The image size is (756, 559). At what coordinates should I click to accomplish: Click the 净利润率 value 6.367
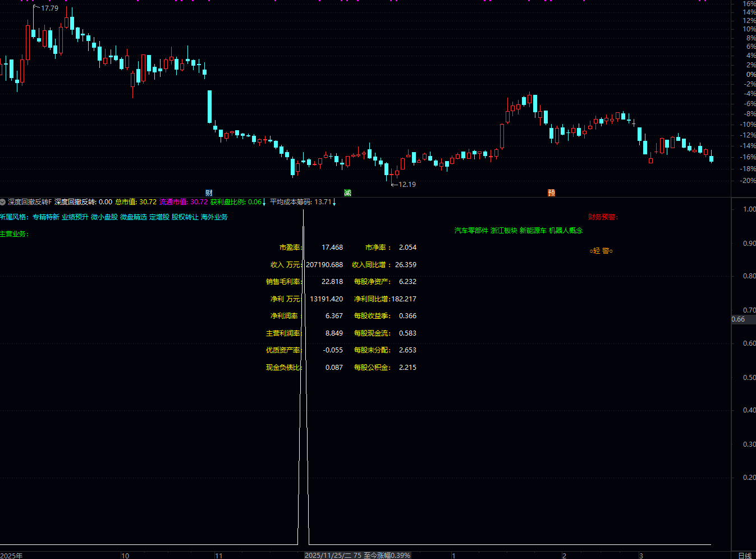click(x=334, y=316)
